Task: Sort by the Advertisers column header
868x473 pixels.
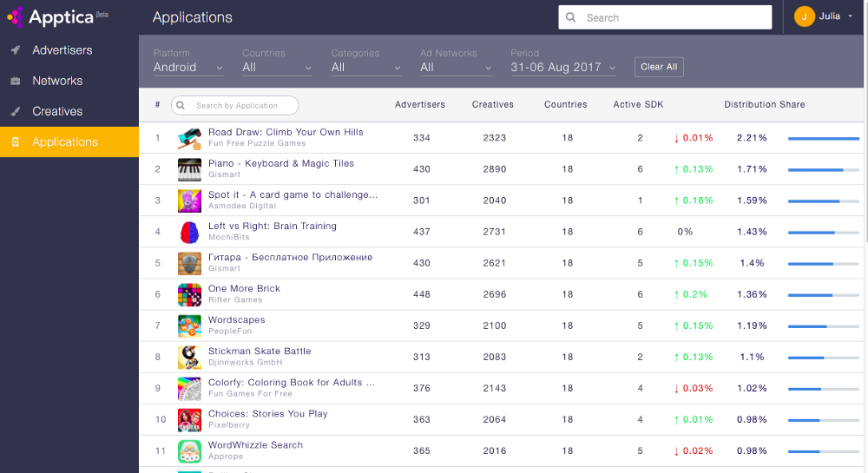Action: (x=419, y=104)
